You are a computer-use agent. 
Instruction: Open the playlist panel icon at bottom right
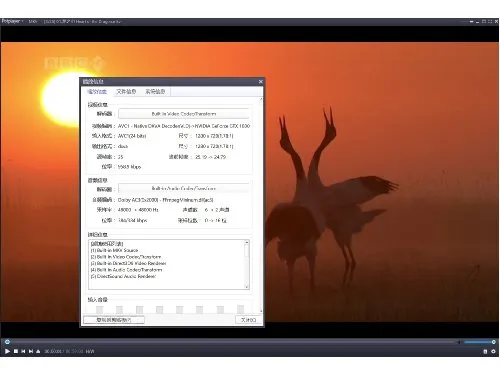tap(485, 351)
